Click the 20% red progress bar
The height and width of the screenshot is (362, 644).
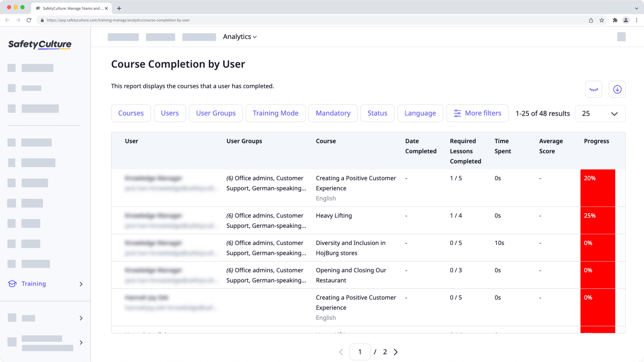click(598, 188)
